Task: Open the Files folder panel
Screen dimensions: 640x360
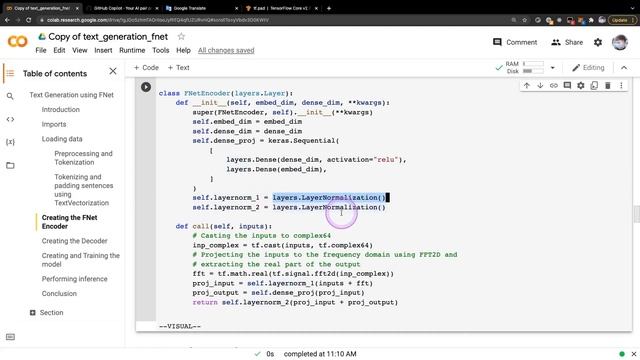Action: 10,165
